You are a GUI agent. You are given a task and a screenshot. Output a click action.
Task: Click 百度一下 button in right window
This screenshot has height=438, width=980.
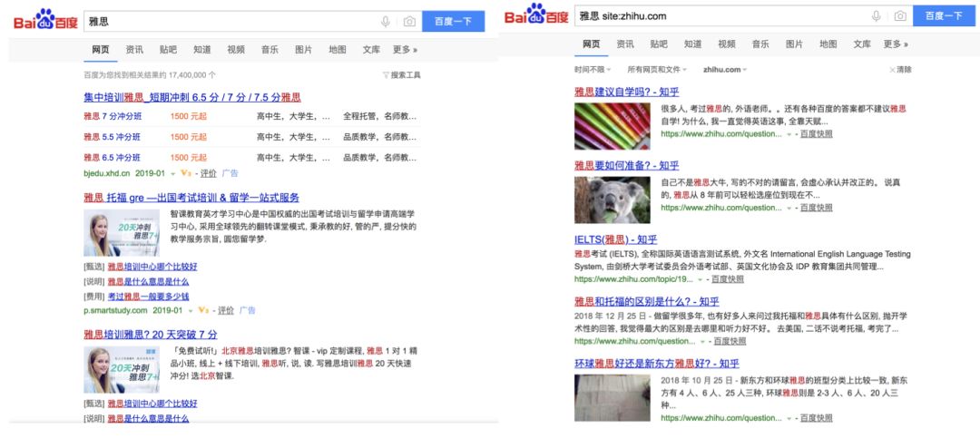tap(944, 15)
